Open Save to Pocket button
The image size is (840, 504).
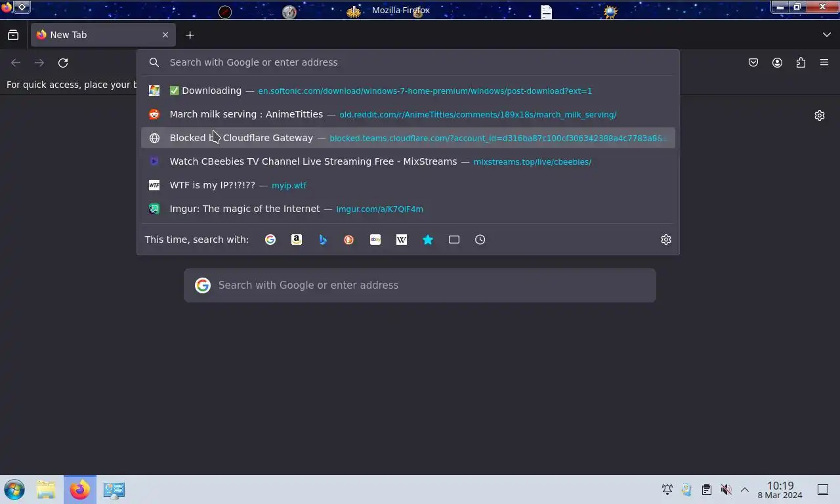click(x=753, y=62)
